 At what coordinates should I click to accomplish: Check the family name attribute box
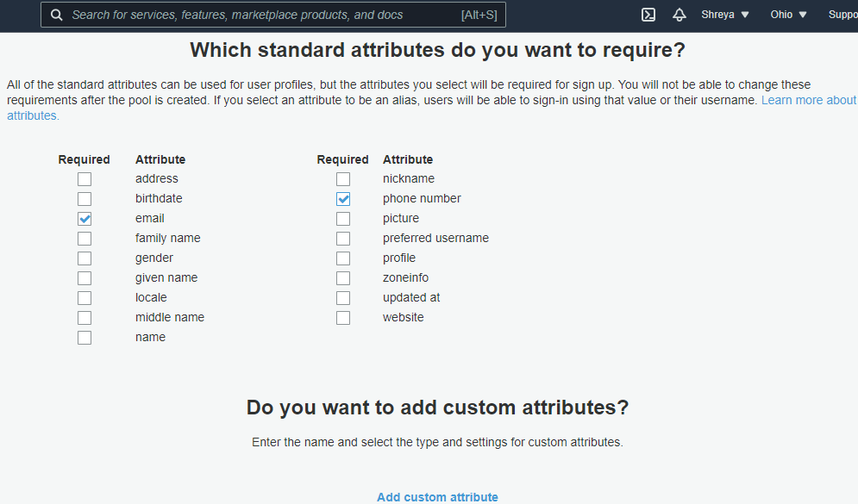[85, 239]
